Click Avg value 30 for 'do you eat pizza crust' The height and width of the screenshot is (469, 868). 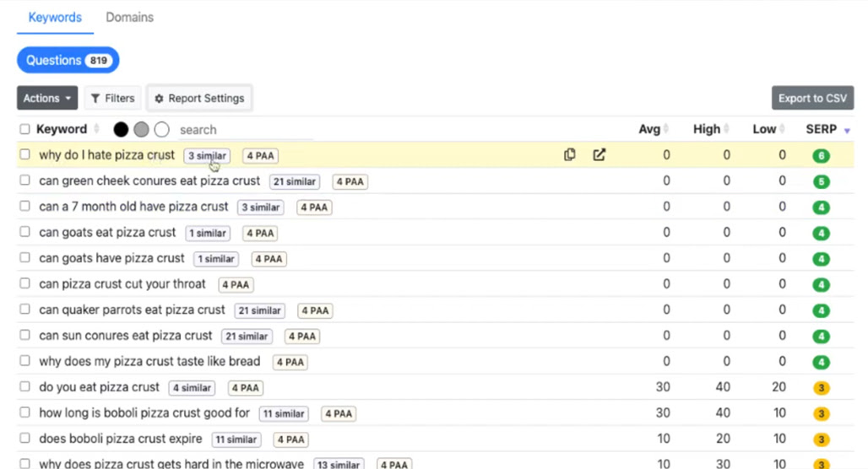pyautogui.click(x=663, y=386)
